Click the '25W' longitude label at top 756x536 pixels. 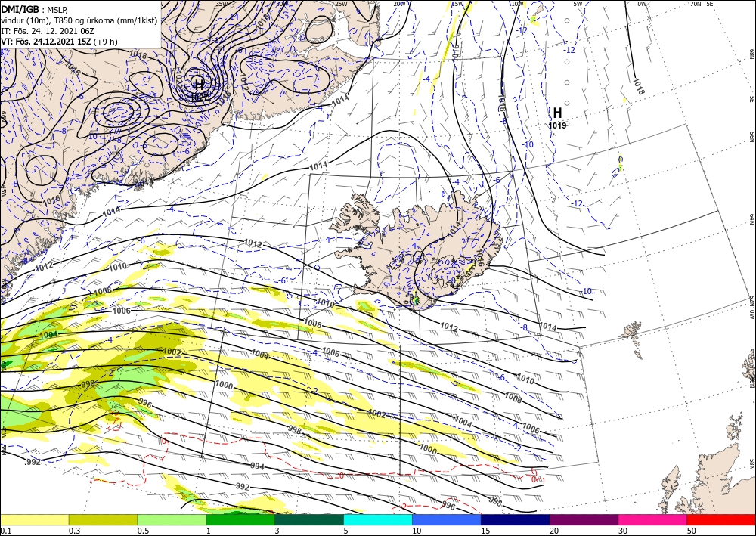[x=341, y=4]
